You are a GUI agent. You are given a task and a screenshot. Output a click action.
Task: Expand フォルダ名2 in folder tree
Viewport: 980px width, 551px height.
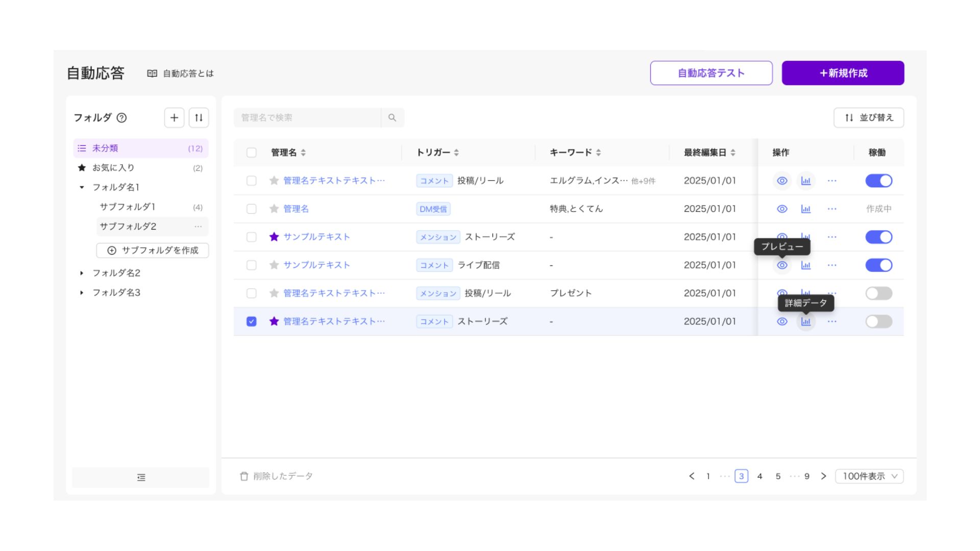pyautogui.click(x=82, y=273)
